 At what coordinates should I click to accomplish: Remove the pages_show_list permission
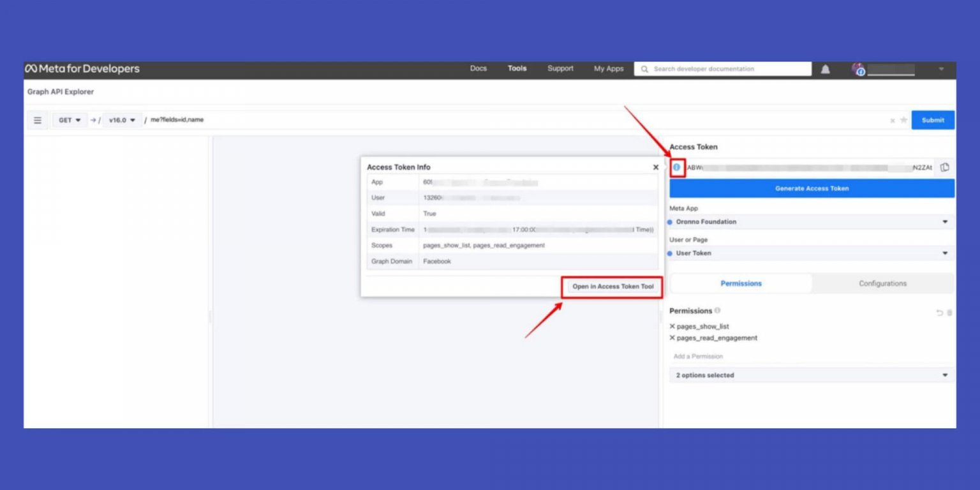point(672,326)
